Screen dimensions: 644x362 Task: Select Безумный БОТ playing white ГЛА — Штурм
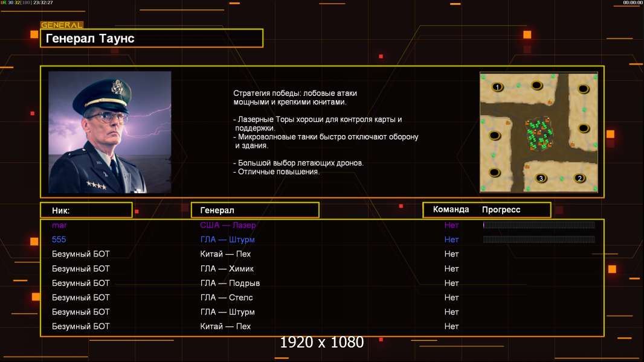click(80, 312)
